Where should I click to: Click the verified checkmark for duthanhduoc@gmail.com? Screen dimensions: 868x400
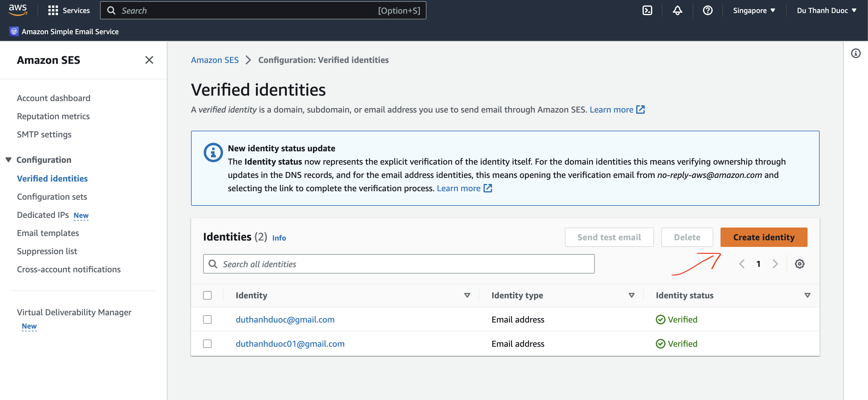coord(660,320)
